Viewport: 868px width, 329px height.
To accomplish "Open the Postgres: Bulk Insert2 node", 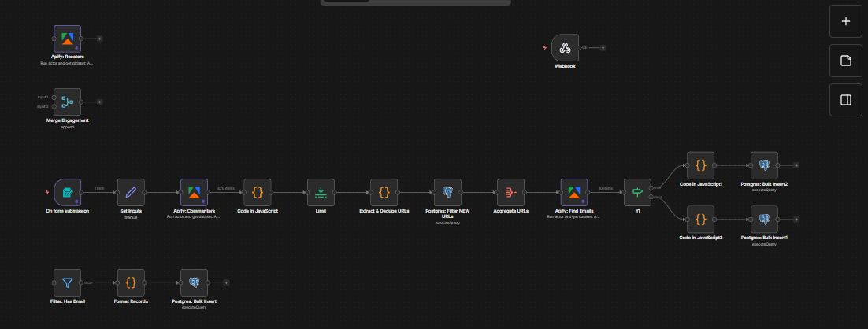I will tap(764, 165).
